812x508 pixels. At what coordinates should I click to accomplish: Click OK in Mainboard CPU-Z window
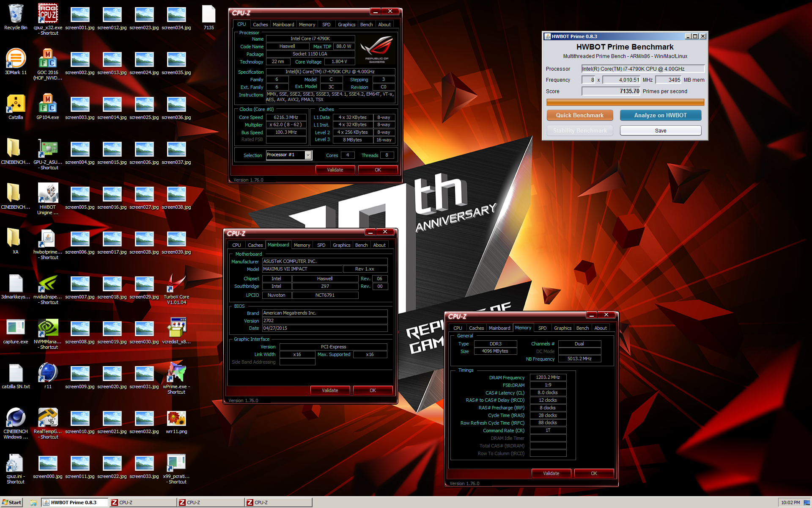point(373,390)
